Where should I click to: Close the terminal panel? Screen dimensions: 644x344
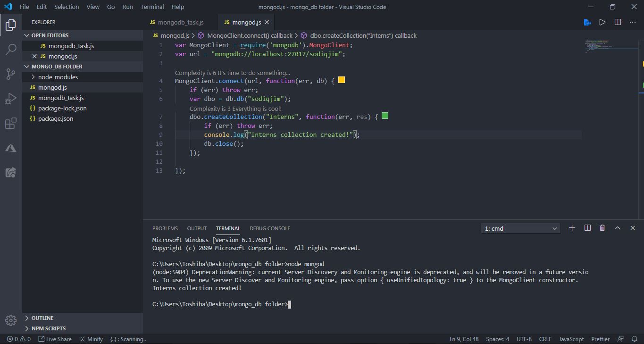point(633,228)
